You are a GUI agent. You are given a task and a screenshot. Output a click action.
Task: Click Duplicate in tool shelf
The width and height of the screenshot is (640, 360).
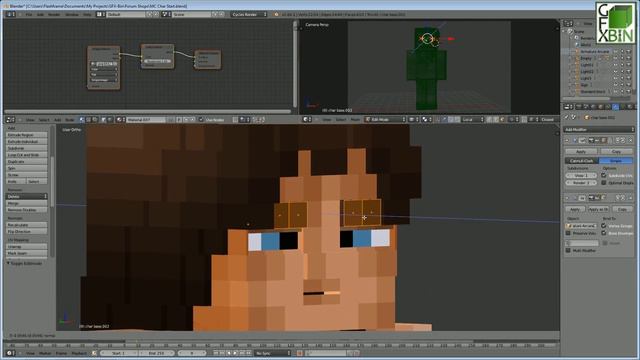[x=27, y=162]
